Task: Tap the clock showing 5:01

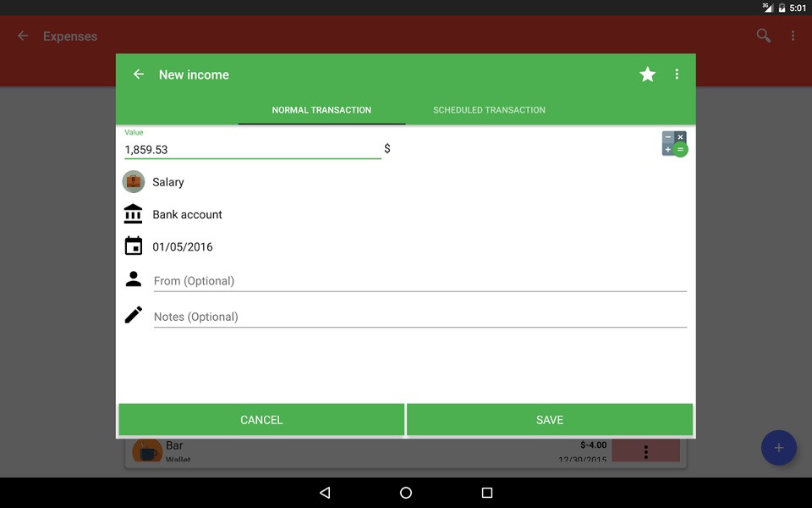Action: [798, 8]
